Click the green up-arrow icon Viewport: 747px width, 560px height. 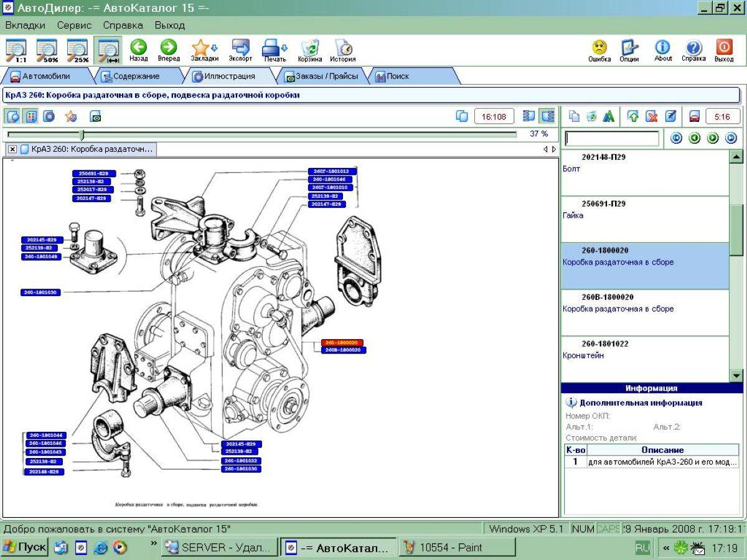(x=633, y=116)
